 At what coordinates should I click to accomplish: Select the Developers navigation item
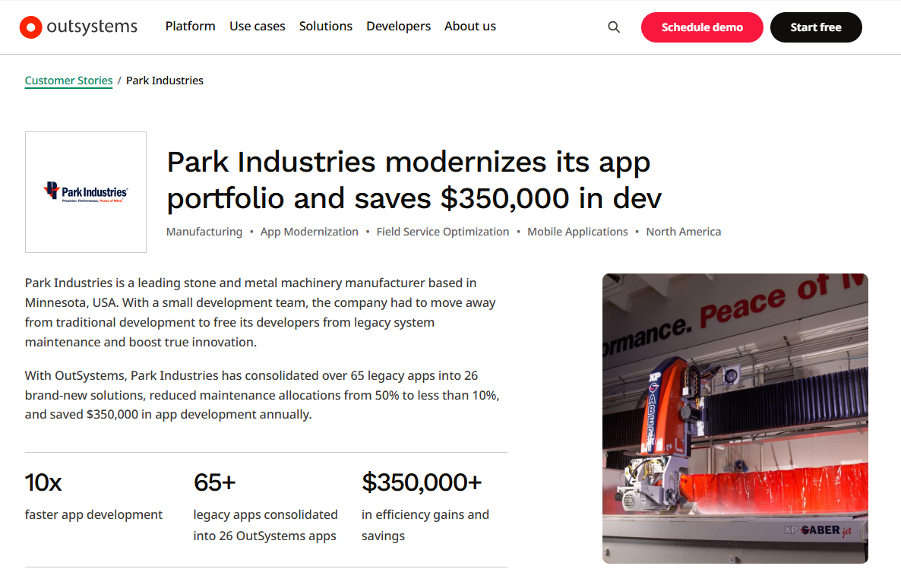398,27
